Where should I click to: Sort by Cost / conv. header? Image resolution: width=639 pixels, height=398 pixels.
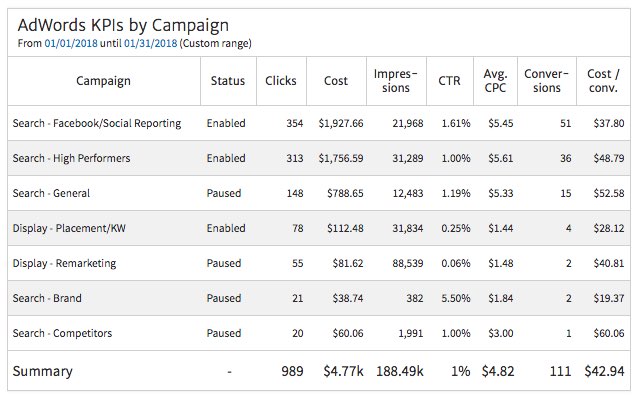pos(604,81)
